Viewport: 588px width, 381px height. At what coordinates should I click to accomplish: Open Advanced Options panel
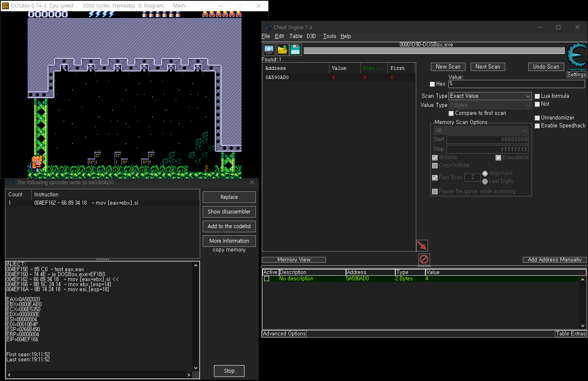point(284,334)
